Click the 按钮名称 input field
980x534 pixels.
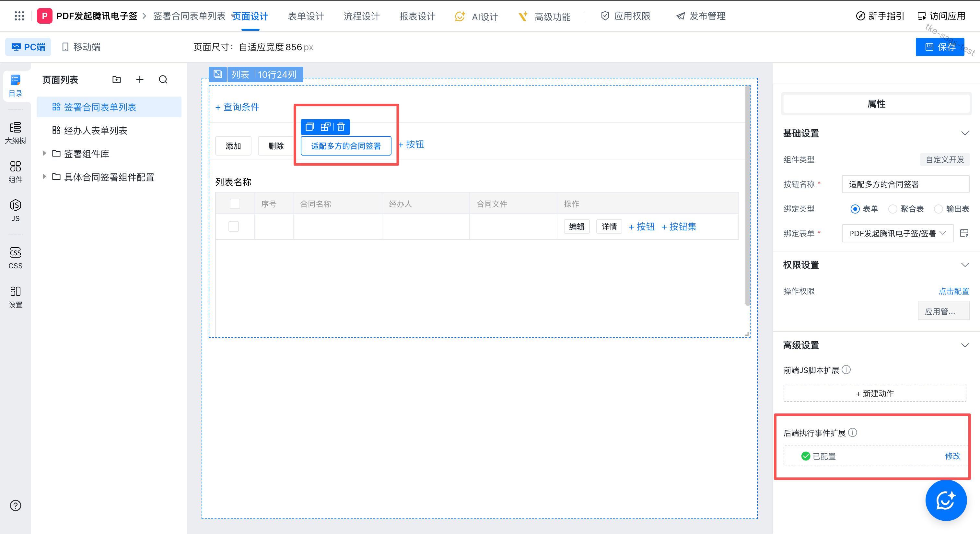[905, 184]
